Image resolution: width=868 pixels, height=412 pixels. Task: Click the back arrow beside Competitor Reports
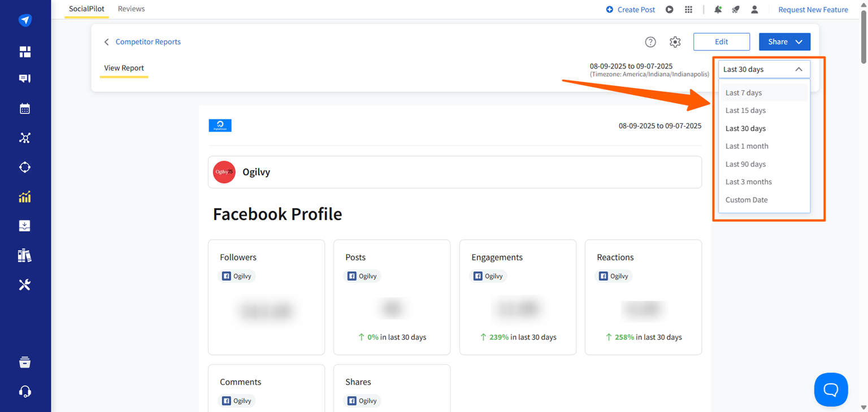point(106,42)
